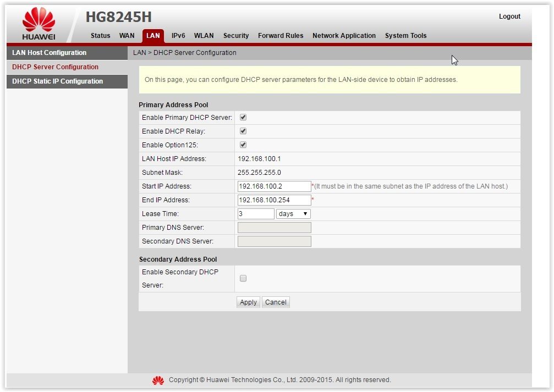Toggle the Enable Primary DHCP Server checkbox
The width and height of the screenshot is (554, 392).
(243, 117)
